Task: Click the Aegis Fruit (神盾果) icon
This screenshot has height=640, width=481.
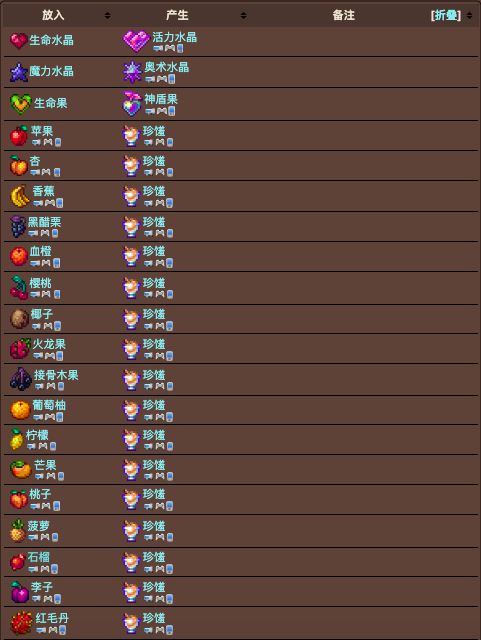Action: (x=132, y=104)
